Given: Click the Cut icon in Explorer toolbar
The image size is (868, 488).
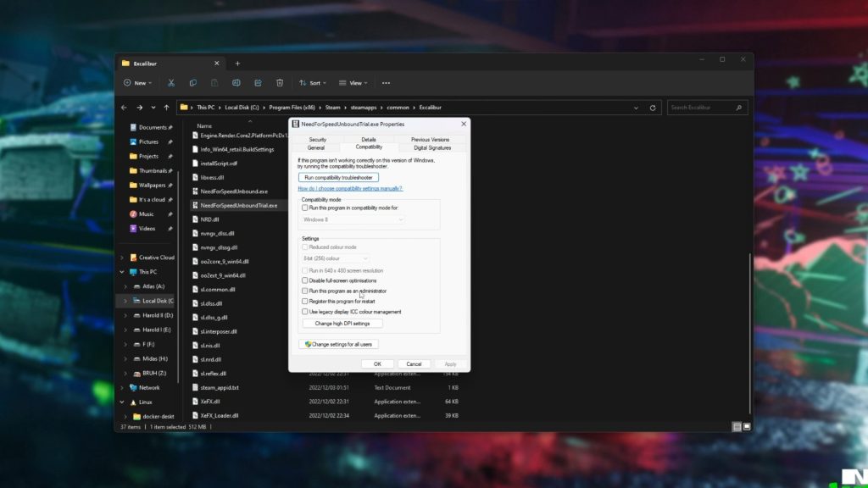Looking at the screenshot, I should pyautogui.click(x=171, y=83).
